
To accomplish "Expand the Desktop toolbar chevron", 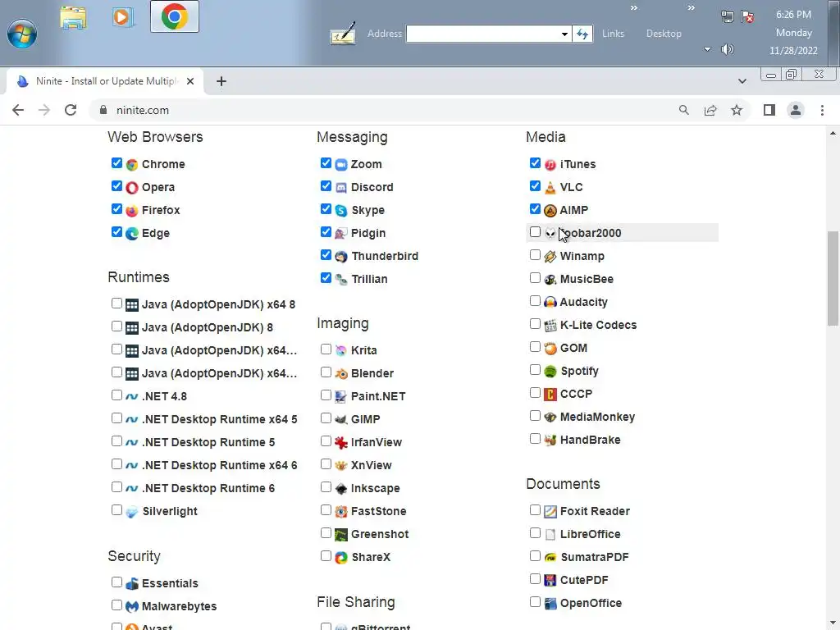I will pyautogui.click(x=691, y=7).
